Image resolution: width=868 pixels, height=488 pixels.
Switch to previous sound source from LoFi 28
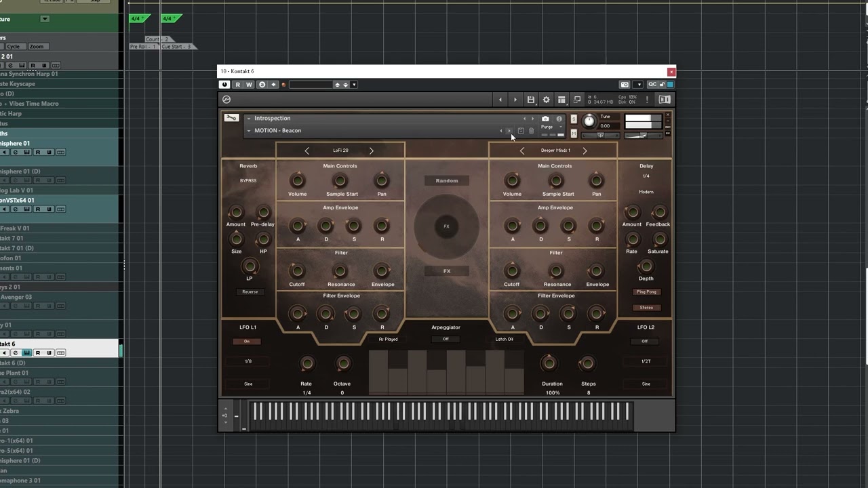(307, 150)
